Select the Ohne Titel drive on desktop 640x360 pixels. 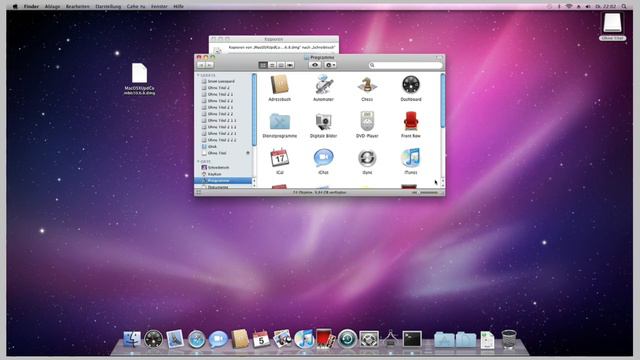(612, 26)
